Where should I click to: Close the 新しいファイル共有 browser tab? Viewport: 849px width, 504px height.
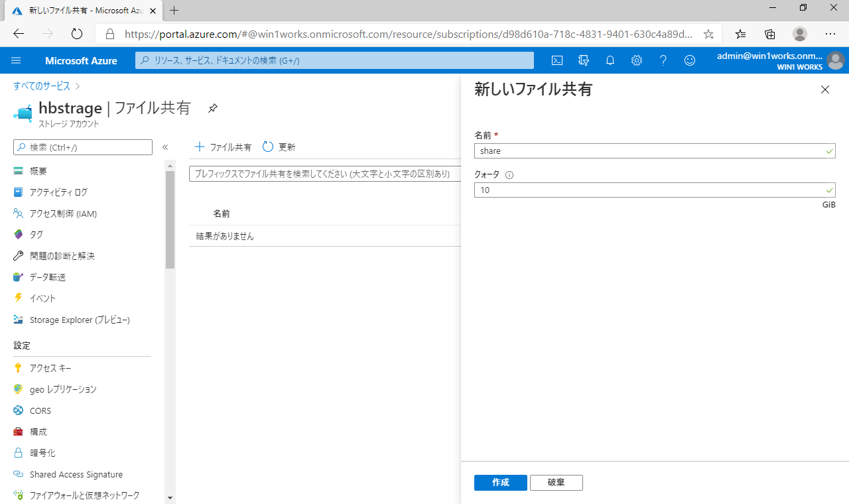[153, 11]
